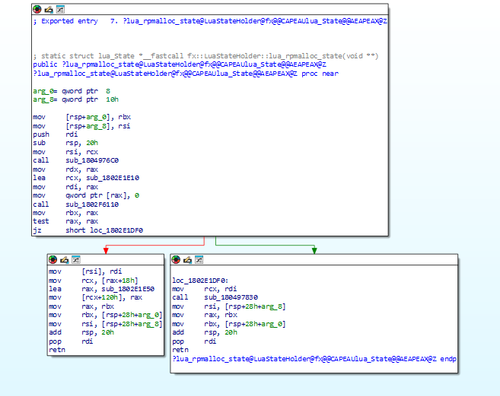
Task: Select 'add rsp, 20h' in the lea rax block
Action: pyautogui.click(x=81, y=332)
